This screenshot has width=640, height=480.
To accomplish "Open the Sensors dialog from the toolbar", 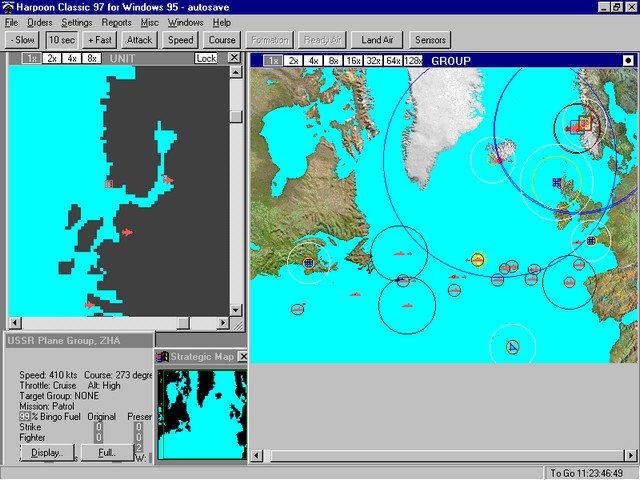I will (429, 40).
